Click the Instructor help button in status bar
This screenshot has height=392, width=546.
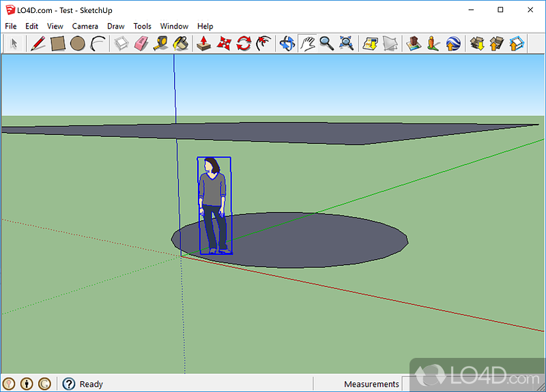point(68,384)
